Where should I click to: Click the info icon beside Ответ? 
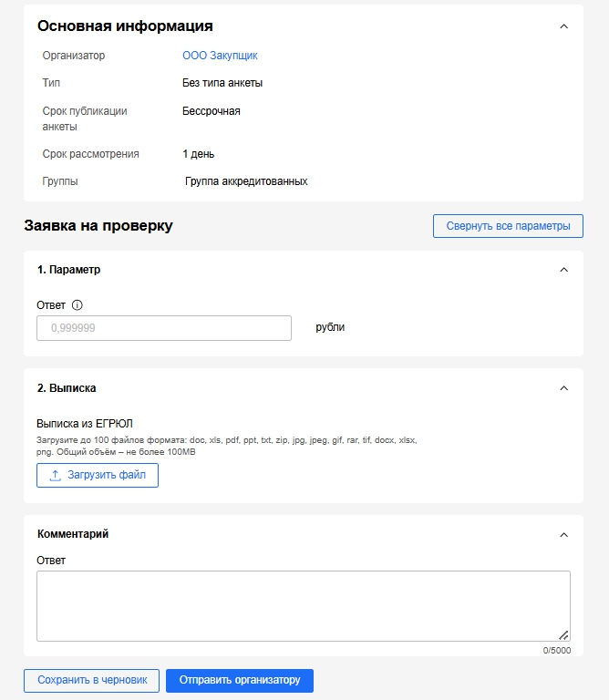(77, 305)
